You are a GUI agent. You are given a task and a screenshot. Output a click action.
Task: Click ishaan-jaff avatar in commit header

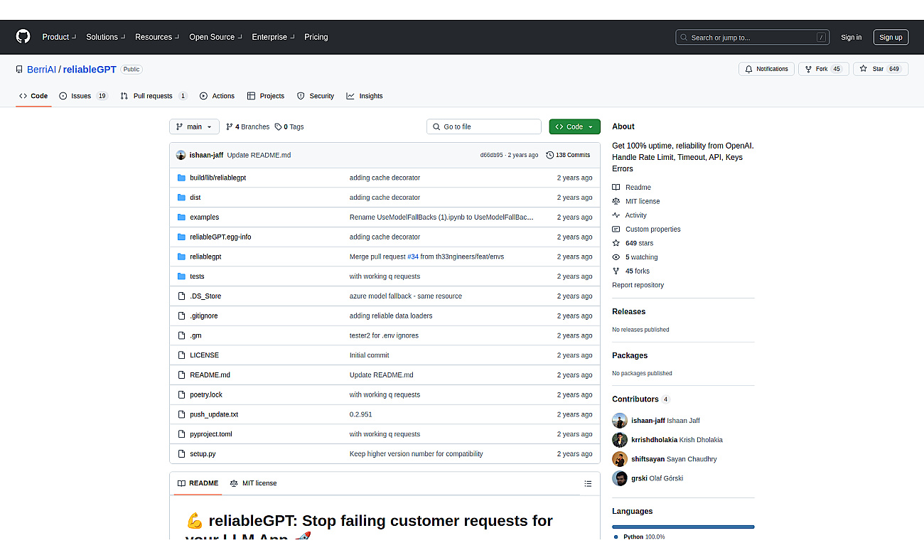[x=181, y=155]
